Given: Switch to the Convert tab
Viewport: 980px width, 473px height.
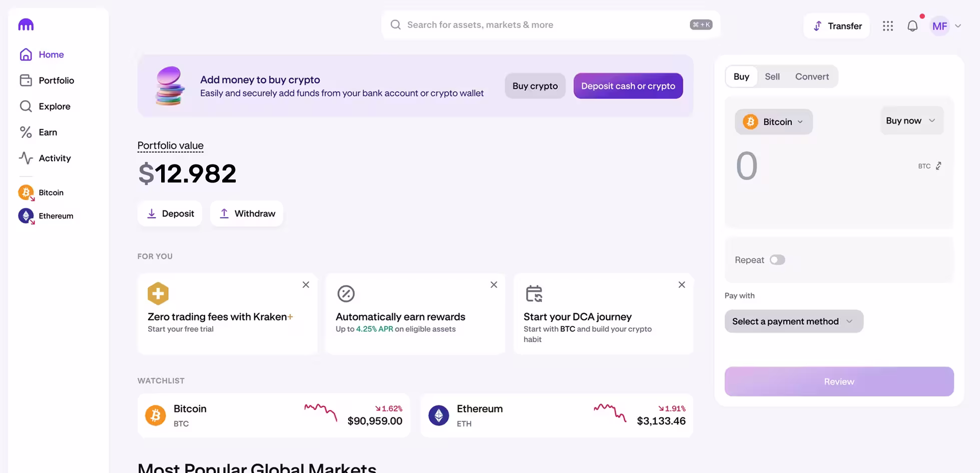Looking at the screenshot, I should 812,76.
